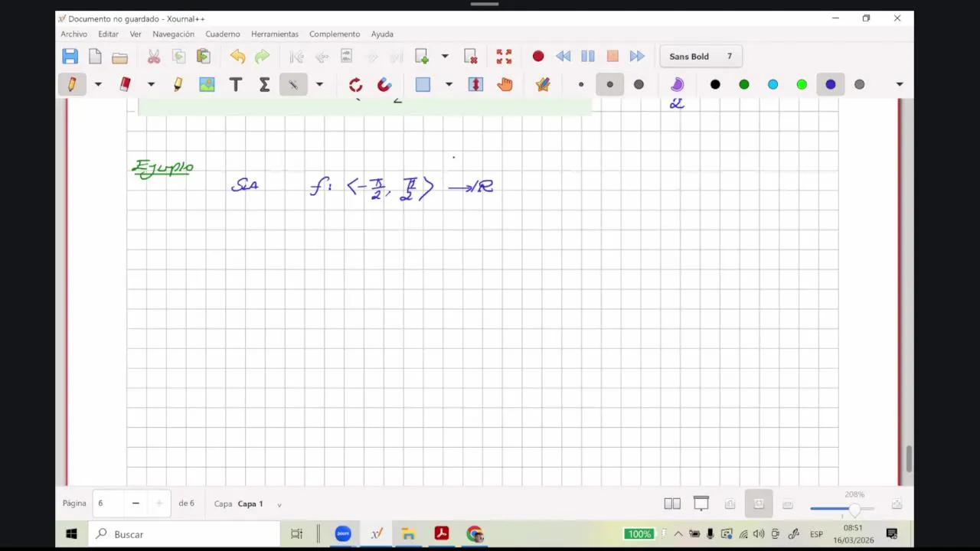Expand the drawing shape type dropdown

[x=319, y=84]
